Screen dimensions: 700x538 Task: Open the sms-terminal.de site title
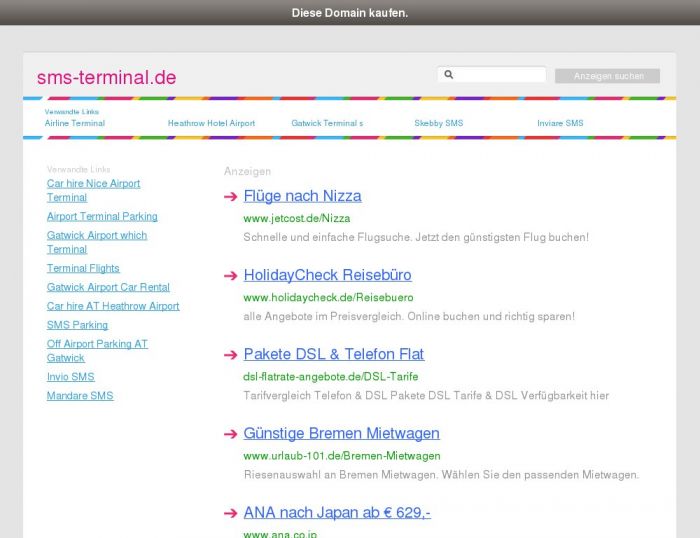click(107, 77)
